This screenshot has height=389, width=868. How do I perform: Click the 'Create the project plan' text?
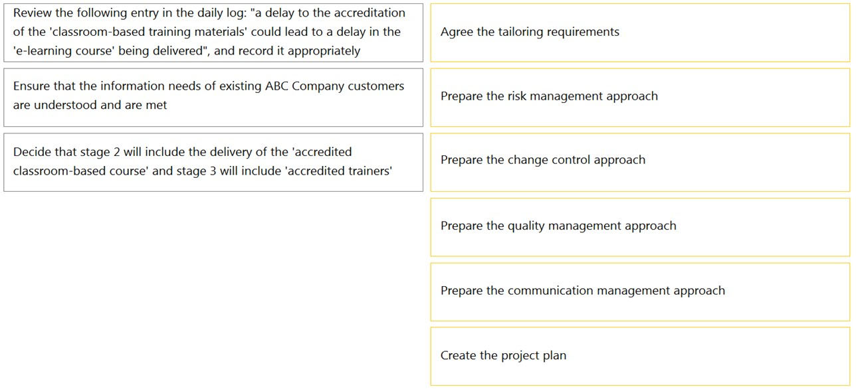tap(503, 356)
